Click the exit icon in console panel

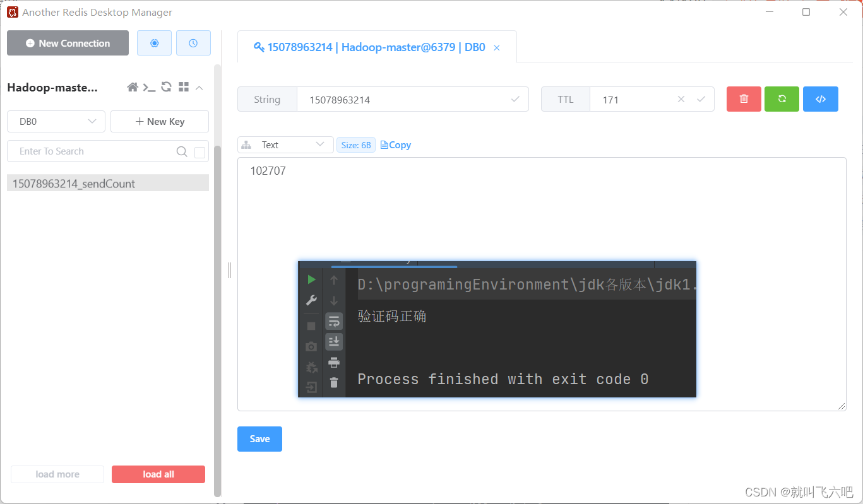(311, 387)
